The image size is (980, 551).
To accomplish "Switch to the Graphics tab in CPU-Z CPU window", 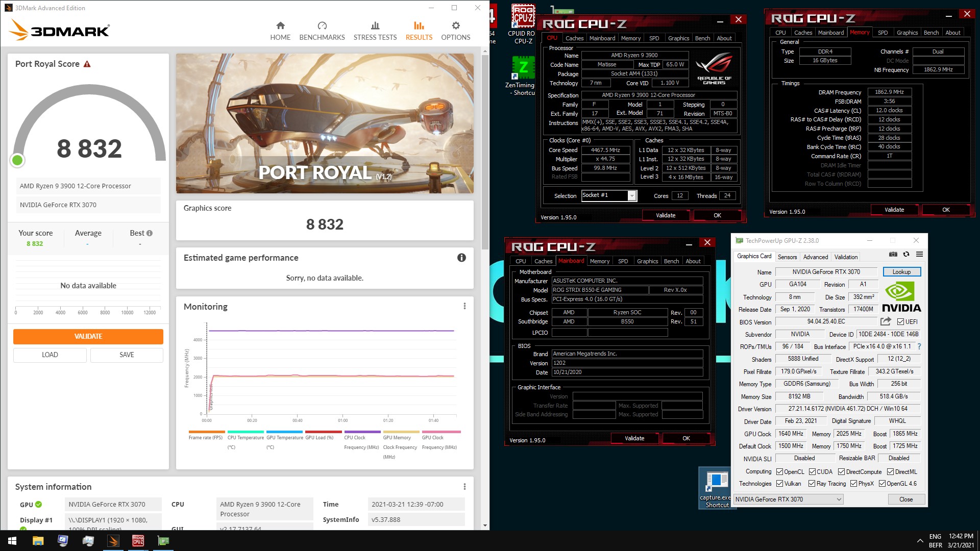I will [678, 38].
